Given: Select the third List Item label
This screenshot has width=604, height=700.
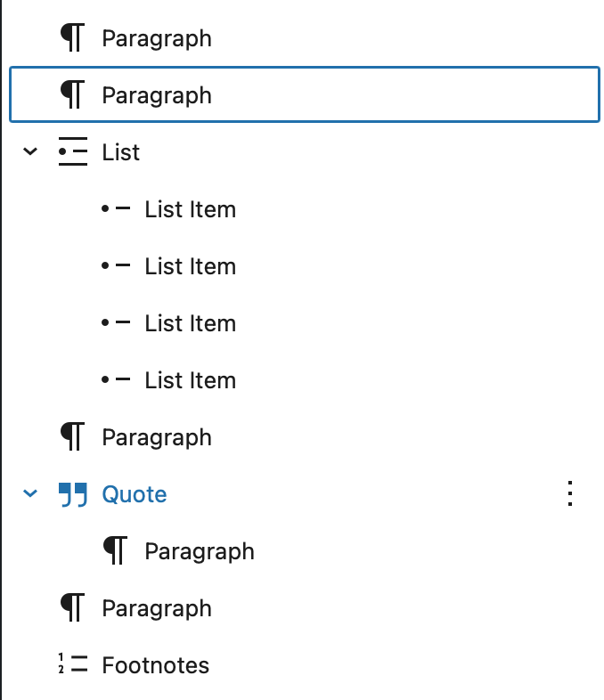Looking at the screenshot, I should [x=191, y=323].
